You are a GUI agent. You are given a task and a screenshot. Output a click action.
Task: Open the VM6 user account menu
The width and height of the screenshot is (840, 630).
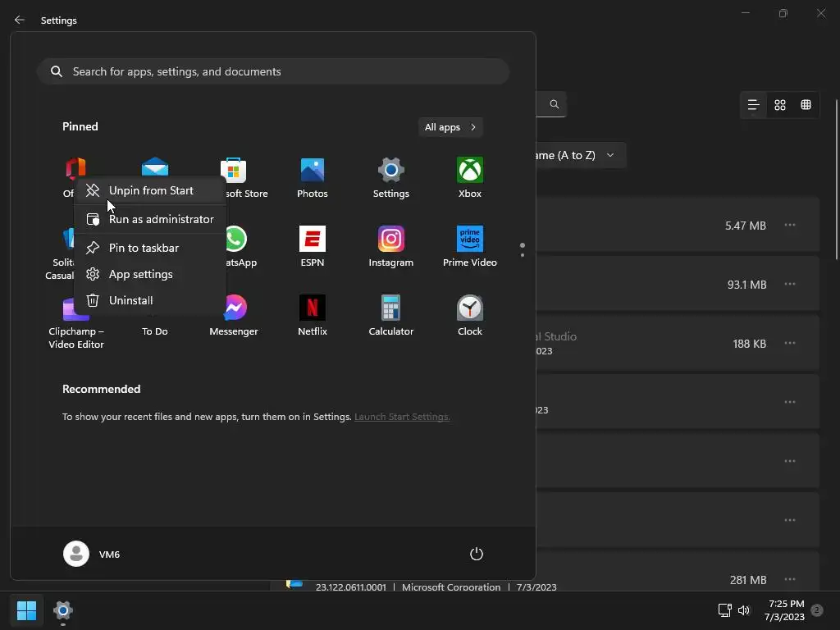(92, 554)
